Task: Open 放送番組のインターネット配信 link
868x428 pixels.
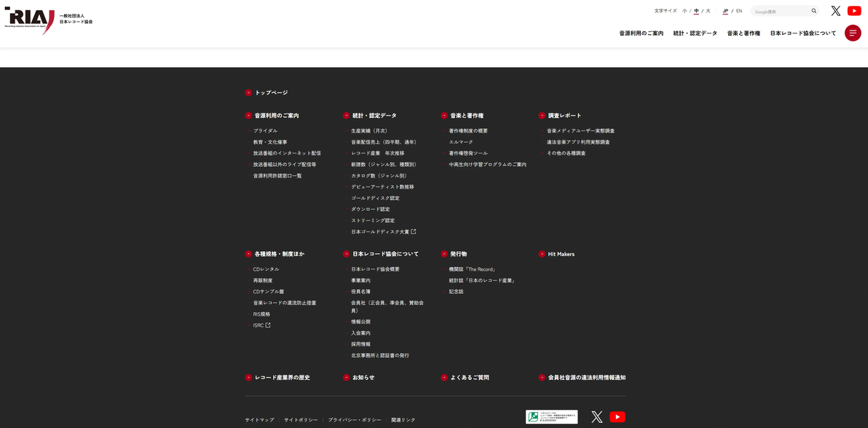Action: (x=287, y=154)
